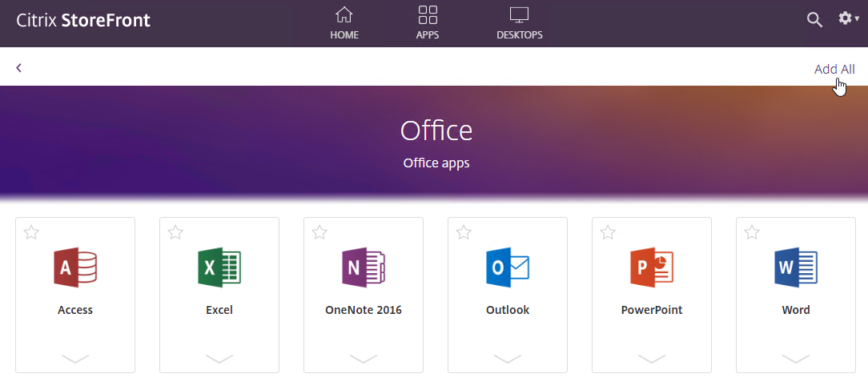The width and height of the screenshot is (868, 386).
Task: Expand details chevron under Excel
Action: (219, 359)
